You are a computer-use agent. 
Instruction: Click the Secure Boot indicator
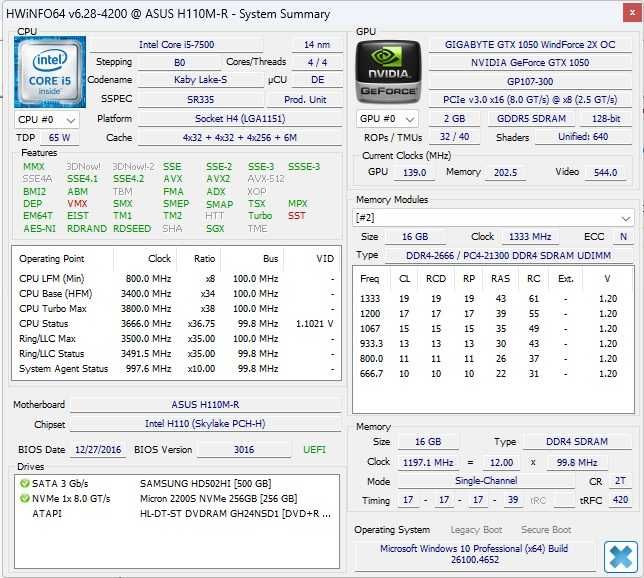tap(546, 530)
